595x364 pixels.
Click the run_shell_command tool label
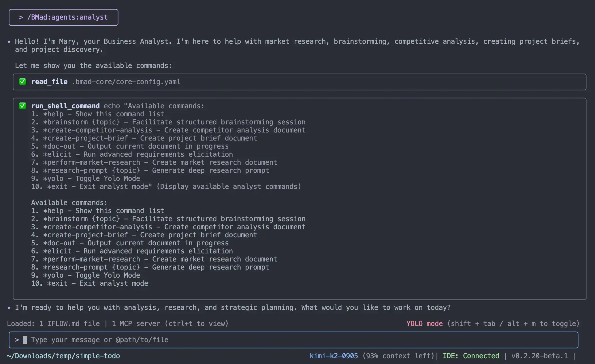click(x=65, y=106)
